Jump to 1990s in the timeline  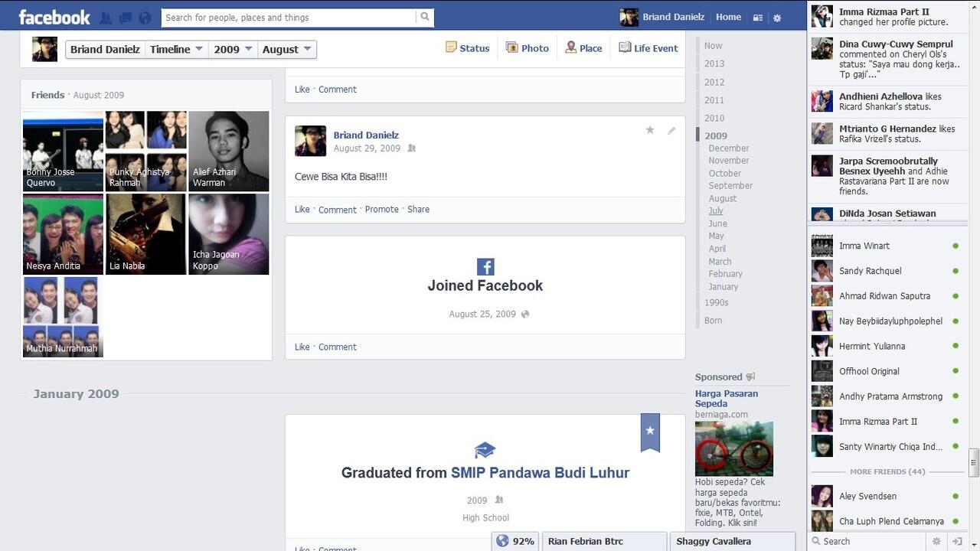(x=717, y=302)
